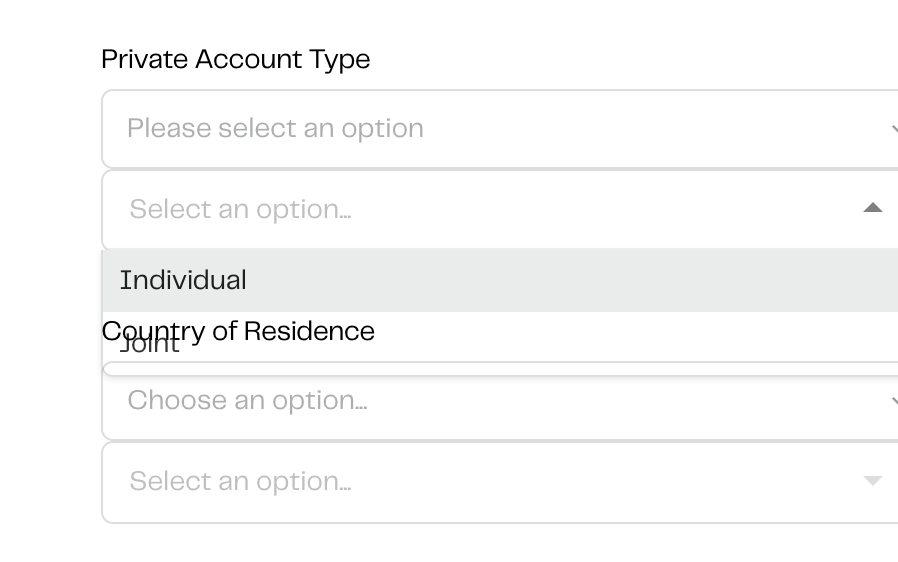Select "Individual" from the account type list
The image size is (898, 562).
click(183, 280)
